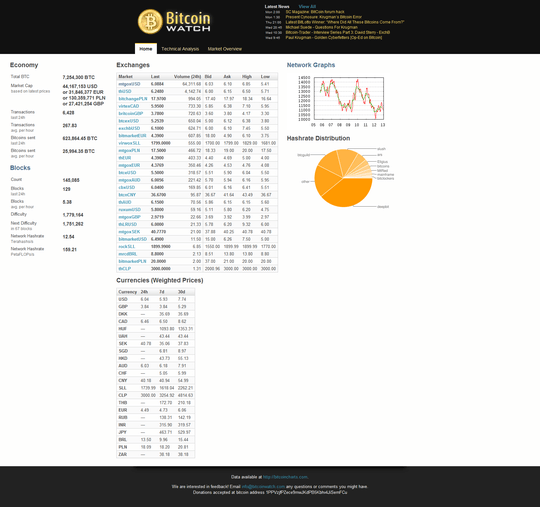Follow the bitcoincharts.com data link in footer
Screen dimensions: 540x507
coord(285,477)
